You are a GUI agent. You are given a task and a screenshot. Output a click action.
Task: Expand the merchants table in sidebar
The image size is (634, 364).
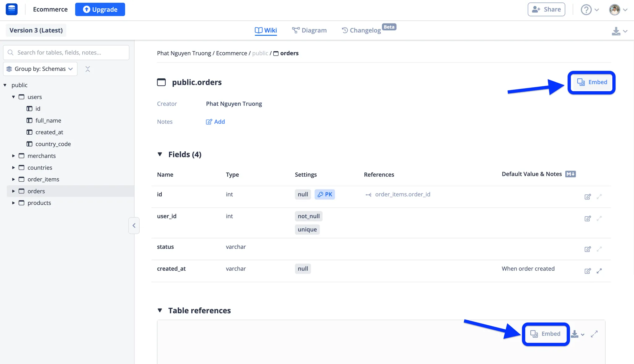[x=13, y=155]
